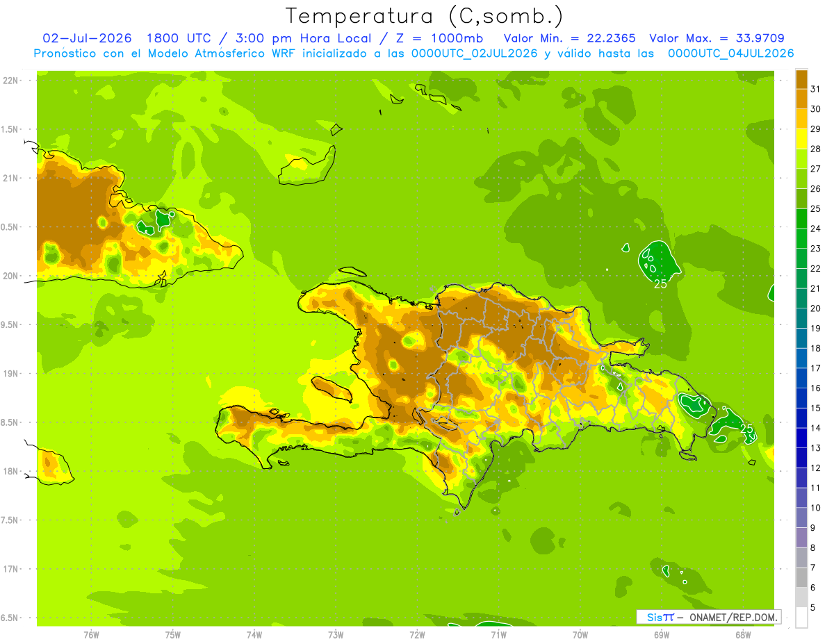The image size is (834, 644).
Task: Click the '0000UTC_04JUL2026' valid-until time
Action: pyautogui.click(x=730, y=53)
